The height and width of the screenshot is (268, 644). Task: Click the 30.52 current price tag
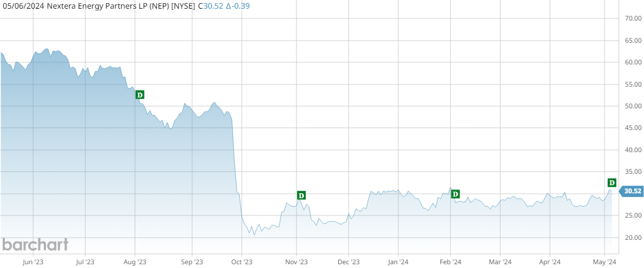point(631,191)
